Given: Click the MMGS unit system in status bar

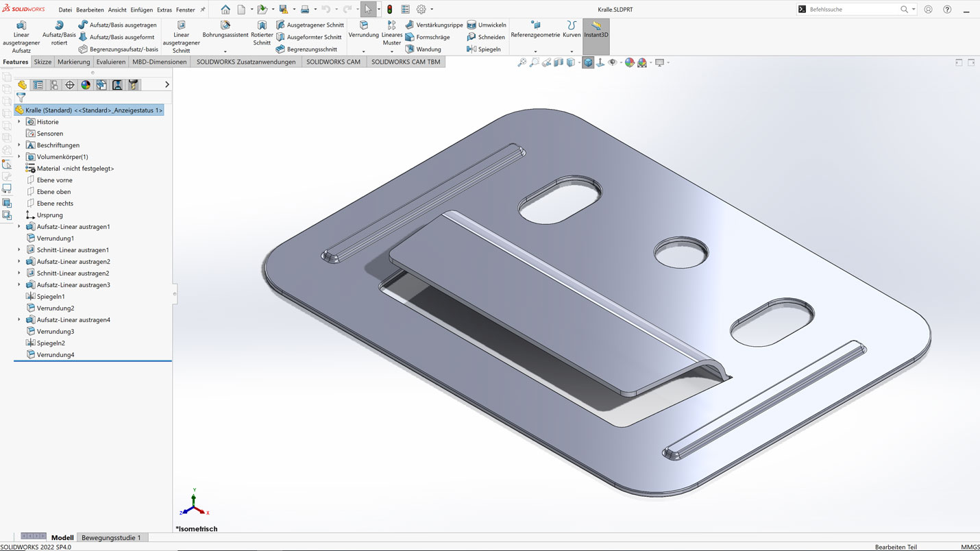Looking at the screenshot, I should click(970, 547).
